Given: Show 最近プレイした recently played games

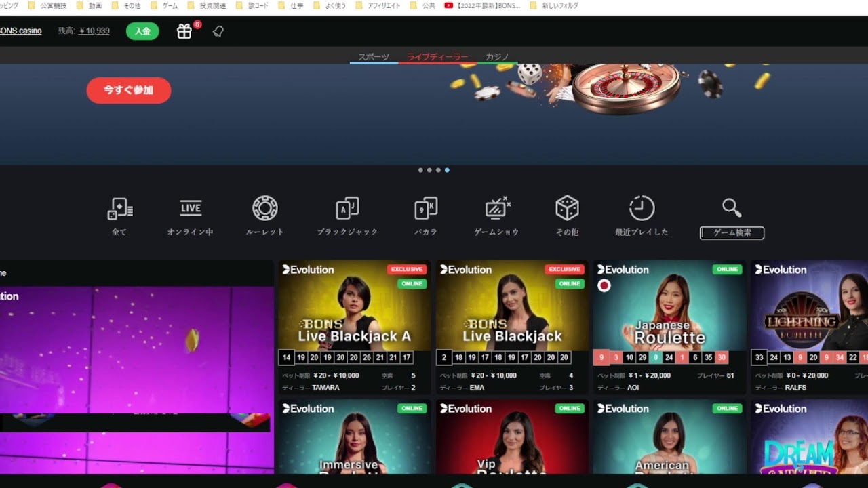Looking at the screenshot, I should click(642, 217).
